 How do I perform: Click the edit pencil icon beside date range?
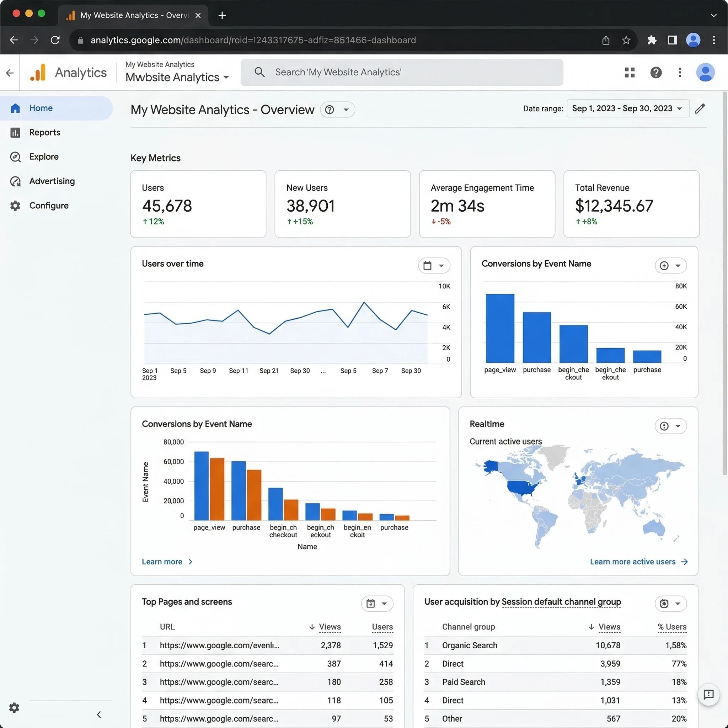point(700,108)
